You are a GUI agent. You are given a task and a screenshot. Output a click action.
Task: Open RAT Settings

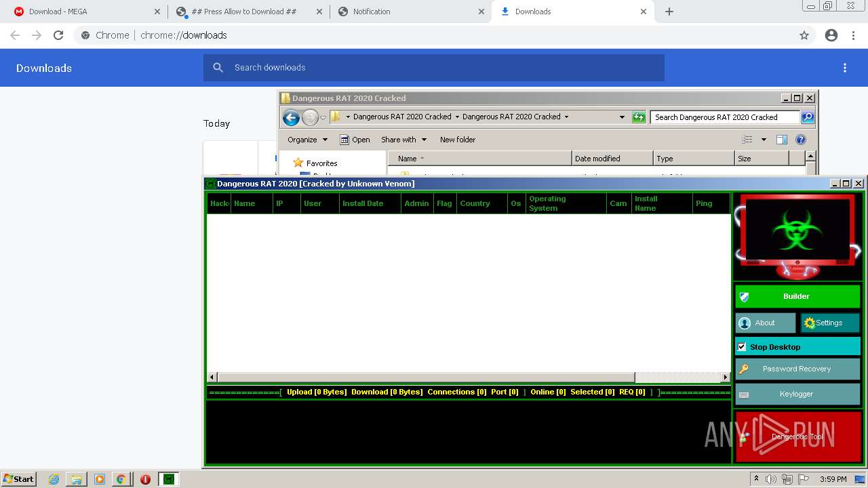tap(829, 323)
